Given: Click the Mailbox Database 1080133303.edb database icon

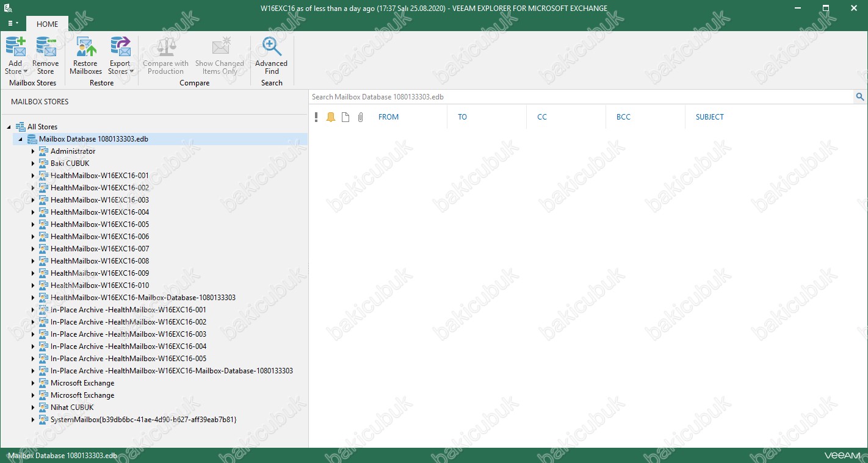Looking at the screenshot, I should [32, 139].
